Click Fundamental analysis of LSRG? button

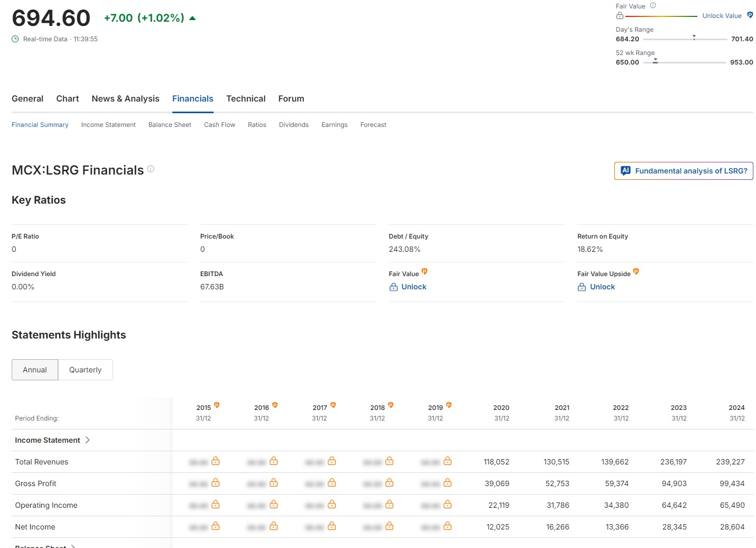[684, 171]
